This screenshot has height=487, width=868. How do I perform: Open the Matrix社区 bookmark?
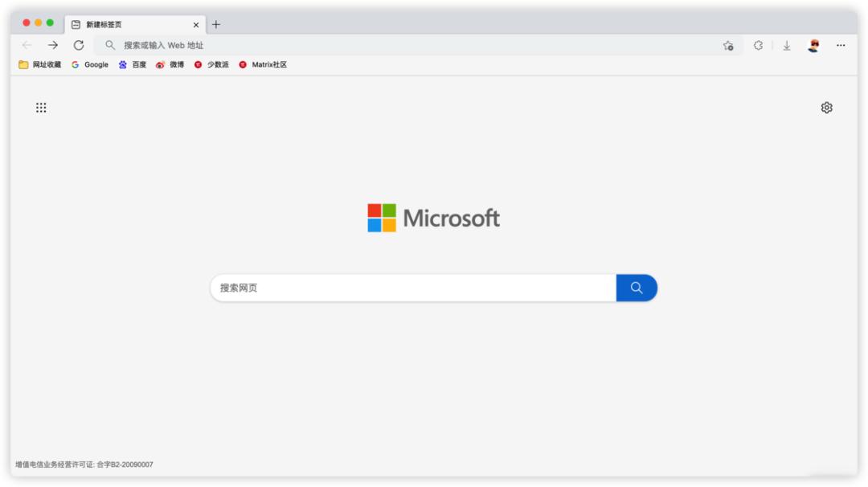click(262, 65)
